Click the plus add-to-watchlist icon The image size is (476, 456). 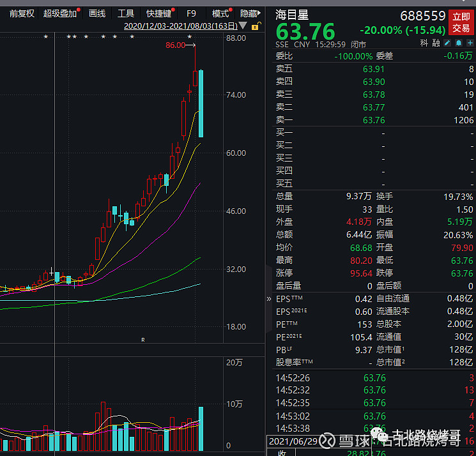pos(470,43)
